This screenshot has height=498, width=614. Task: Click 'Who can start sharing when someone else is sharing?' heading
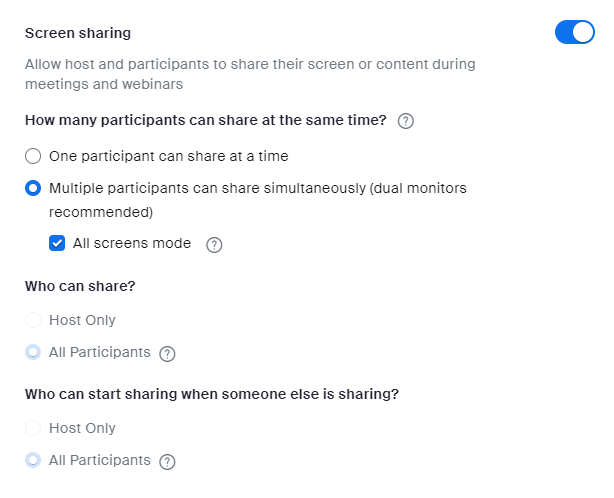pyautogui.click(x=212, y=393)
